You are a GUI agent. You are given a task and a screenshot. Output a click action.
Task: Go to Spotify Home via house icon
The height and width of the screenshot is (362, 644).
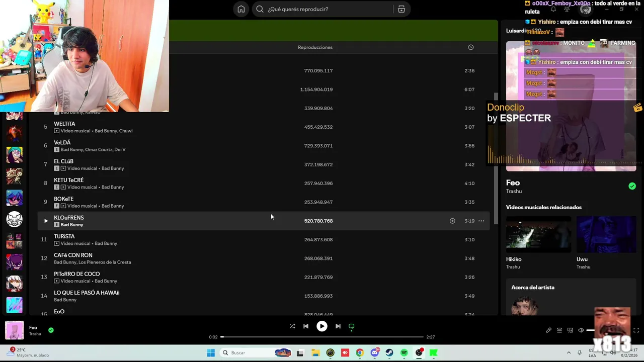coord(241,9)
